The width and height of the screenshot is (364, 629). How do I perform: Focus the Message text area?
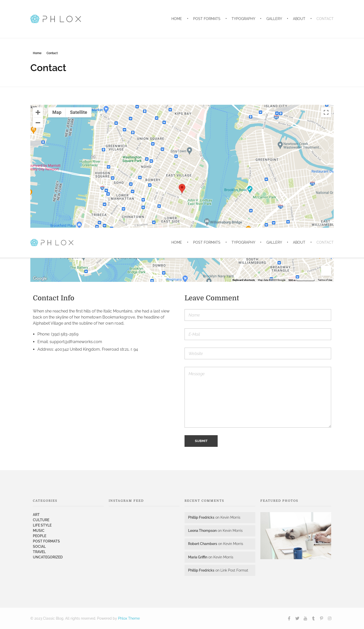(258, 397)
